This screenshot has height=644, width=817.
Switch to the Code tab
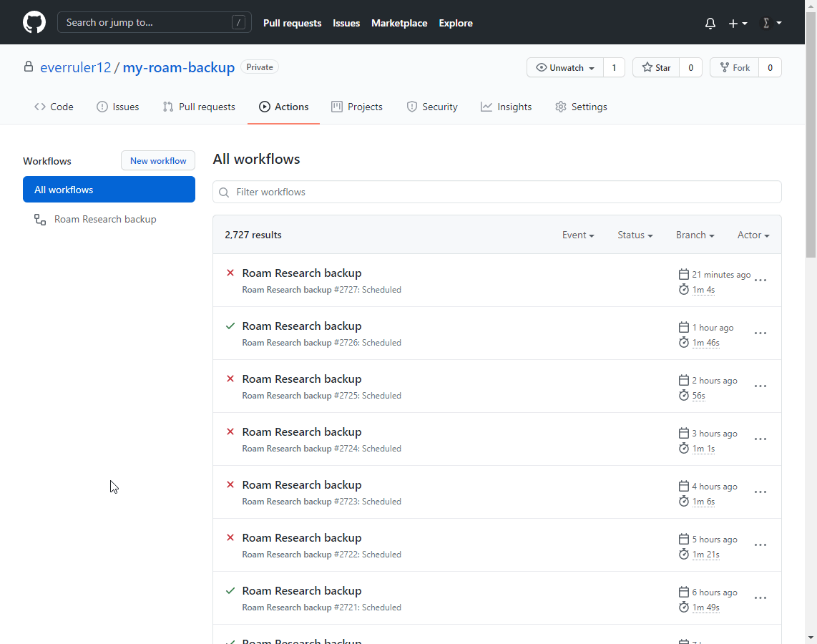pos(54,107)
